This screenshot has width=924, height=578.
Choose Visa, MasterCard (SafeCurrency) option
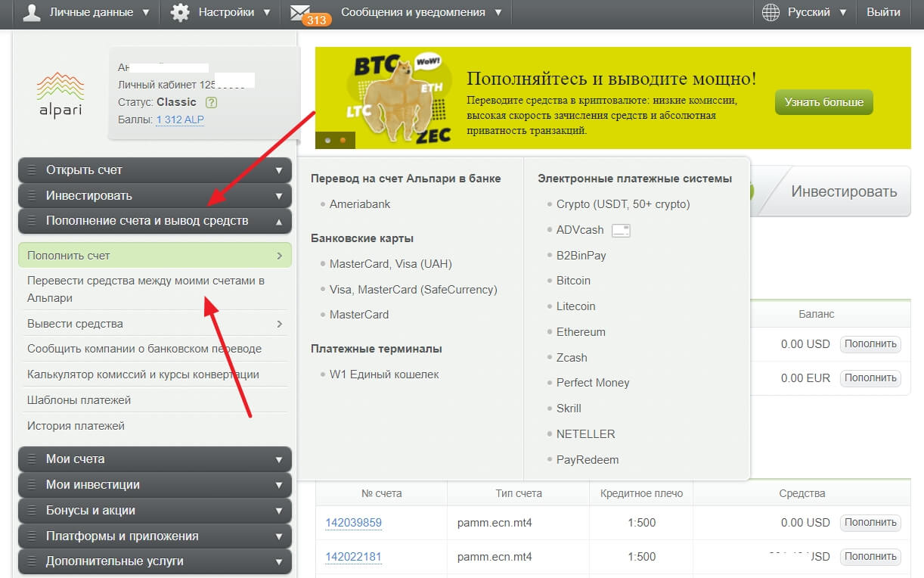coord(414,290)
